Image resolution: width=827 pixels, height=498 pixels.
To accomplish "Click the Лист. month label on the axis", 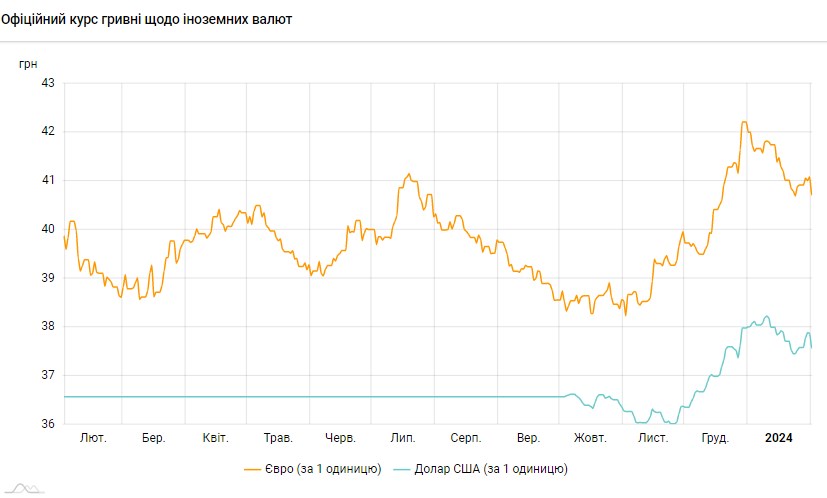I will 653,438.
